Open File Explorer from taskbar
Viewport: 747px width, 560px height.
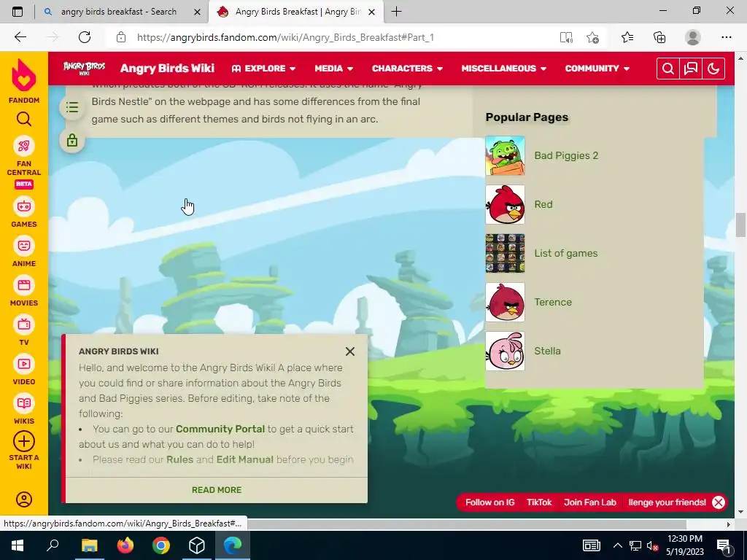[89, 545]
